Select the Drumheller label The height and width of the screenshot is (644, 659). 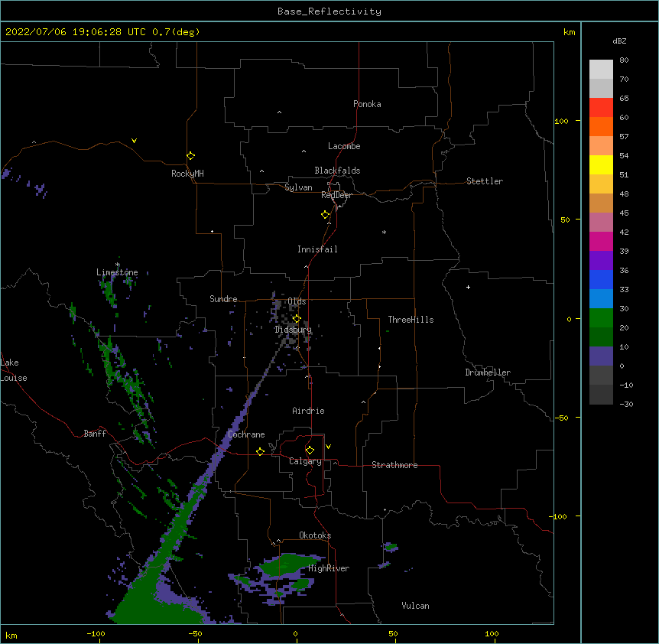point(488,372)
